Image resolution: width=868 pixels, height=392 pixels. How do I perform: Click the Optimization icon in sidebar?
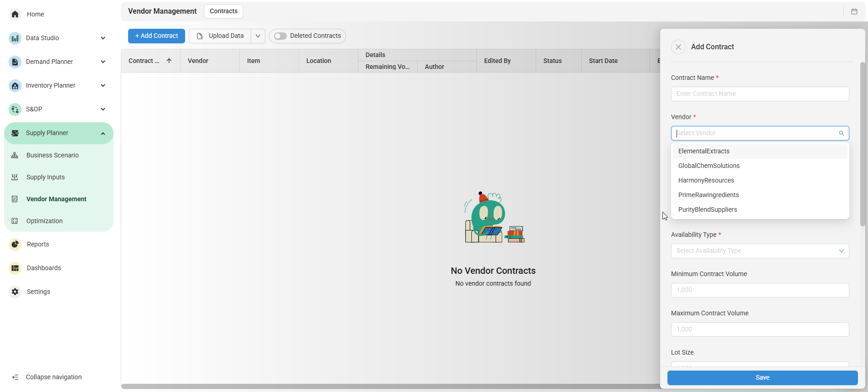[15, 221]
